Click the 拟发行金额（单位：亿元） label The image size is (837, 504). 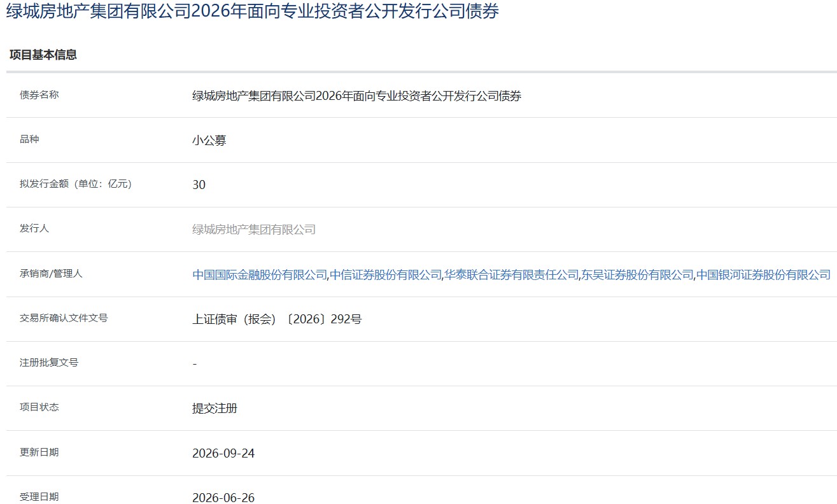click(76, 184)
